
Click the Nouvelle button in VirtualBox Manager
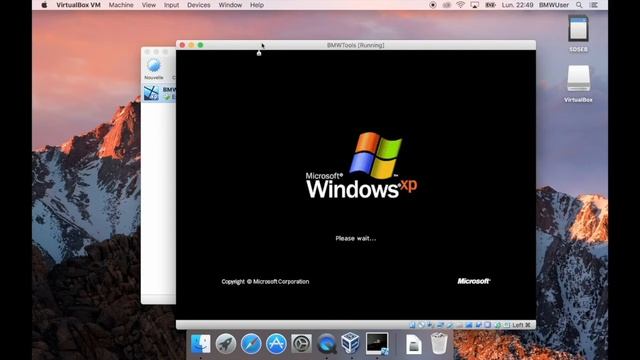point(153,69)
